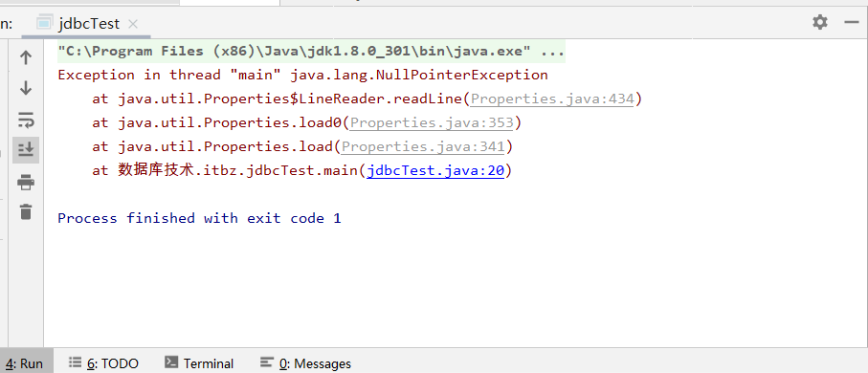The width and height of the screenshot is (868, 373).
Task: Open the Terminal tool window
Action: pyautogui.click(x=199, y=363)
